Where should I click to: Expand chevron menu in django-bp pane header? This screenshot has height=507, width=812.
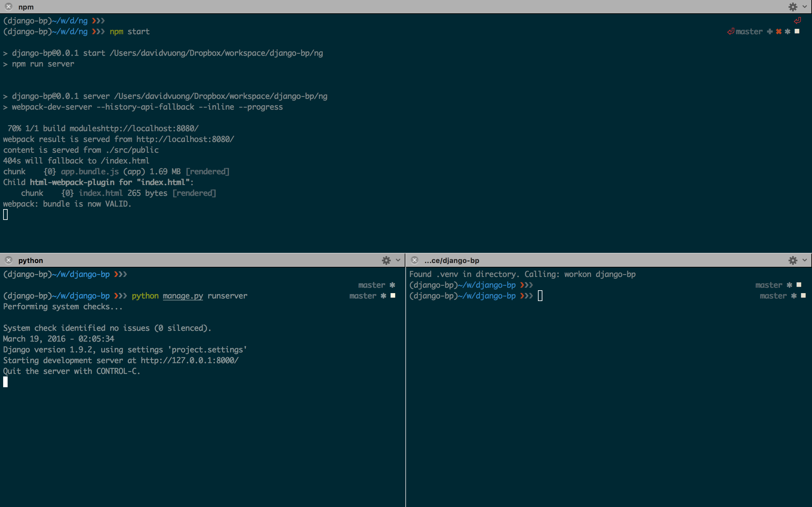click(x=805, y=260)
